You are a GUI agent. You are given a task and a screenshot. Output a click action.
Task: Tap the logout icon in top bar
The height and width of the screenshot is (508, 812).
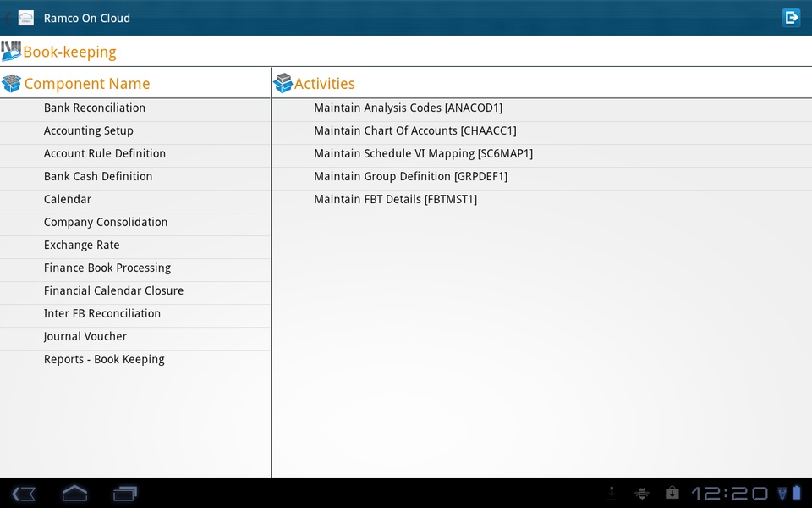tap(791, 18)
